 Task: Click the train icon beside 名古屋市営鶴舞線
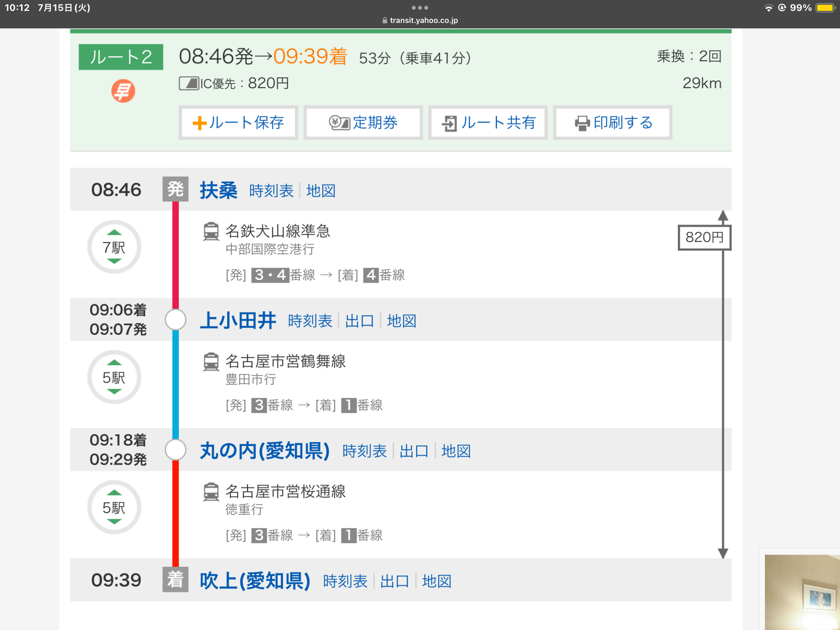tap(211, 361)
